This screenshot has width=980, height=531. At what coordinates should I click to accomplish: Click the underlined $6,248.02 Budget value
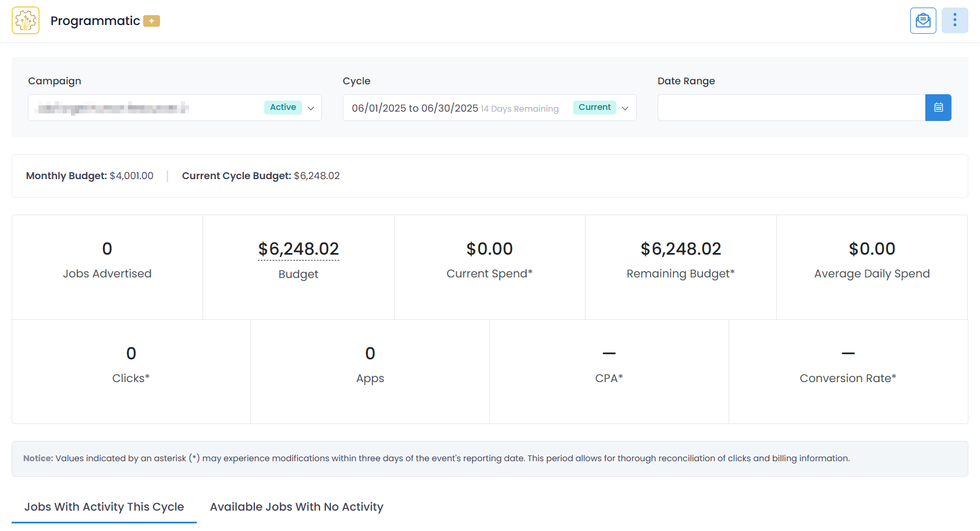click(x=299, y=249)
